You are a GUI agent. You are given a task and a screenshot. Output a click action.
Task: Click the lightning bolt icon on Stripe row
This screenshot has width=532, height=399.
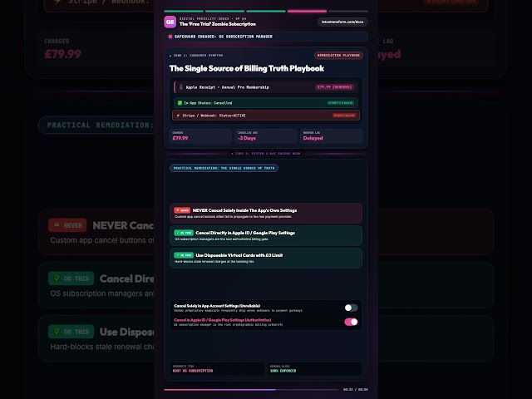click(x=178, y=116)
